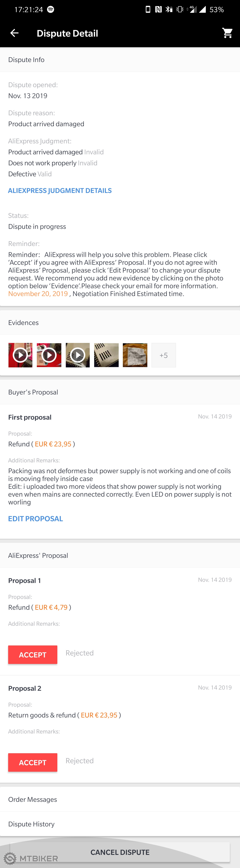Viewport: 240px width, 868px height.
Task: Tap the Bluetooth status icon
Action: (169, 9)
